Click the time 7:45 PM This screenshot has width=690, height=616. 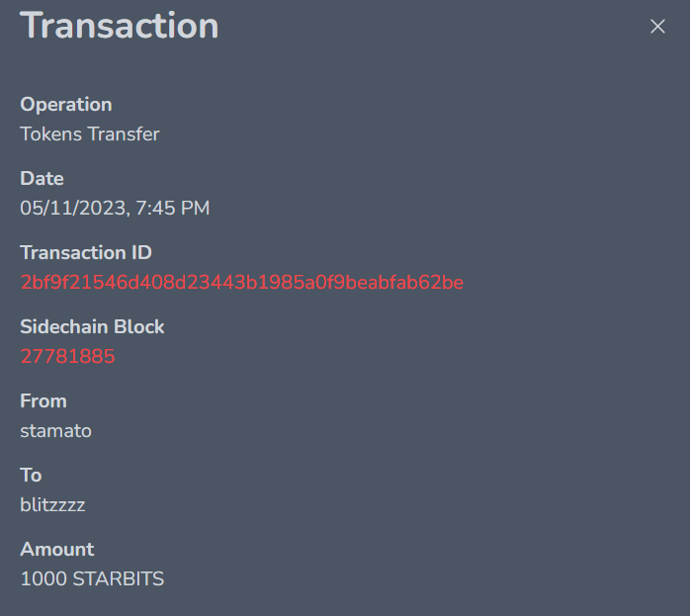click(x=172, y=208)
